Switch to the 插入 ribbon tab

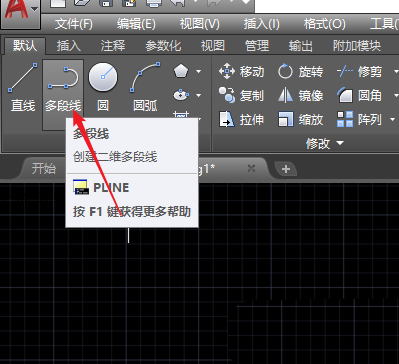69,46
